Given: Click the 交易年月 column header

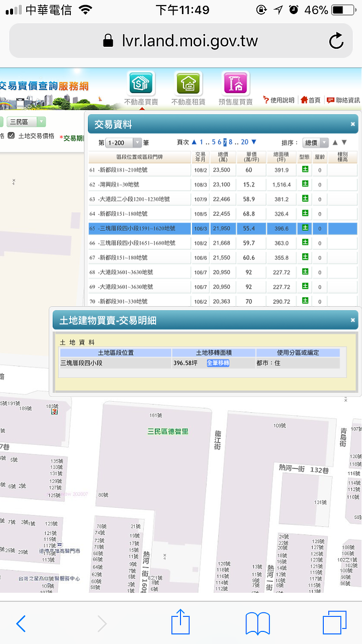Looking at the screenshot, I should pos(200,157).
